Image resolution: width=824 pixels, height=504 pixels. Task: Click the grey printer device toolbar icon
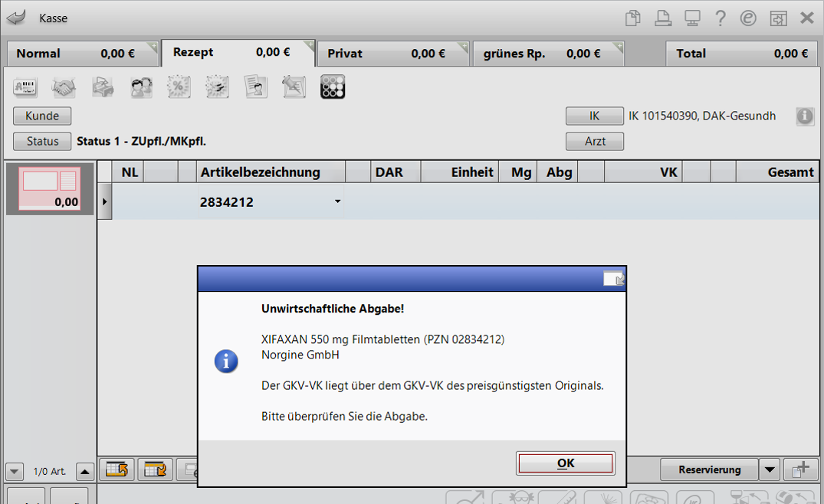[x=103, y=87]
